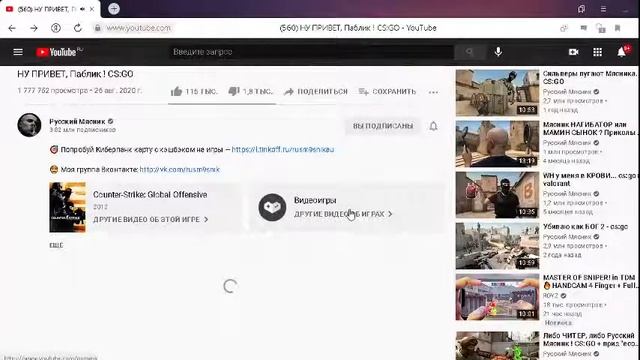Click the 3,02 млн подписчиков subscriber count
This screenshot has height=360, width=640.
pos(82,130)
